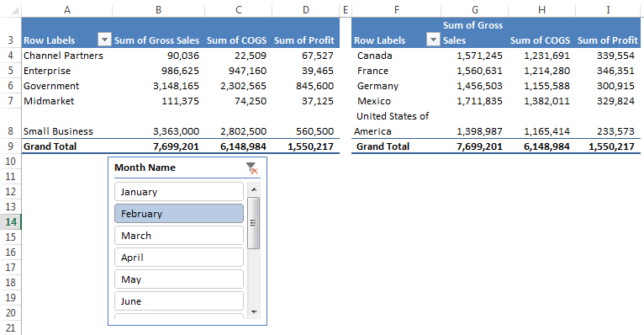Select column C header

[238, 10]
